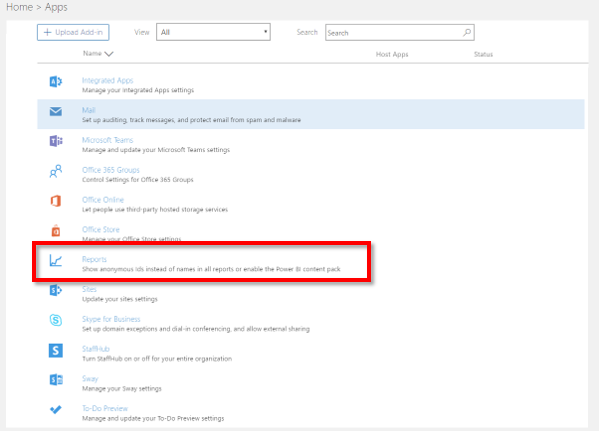Screen dimensions: 605x431
Task: Click the To-Do Preview checkmark icon
Action: [56, 409]
